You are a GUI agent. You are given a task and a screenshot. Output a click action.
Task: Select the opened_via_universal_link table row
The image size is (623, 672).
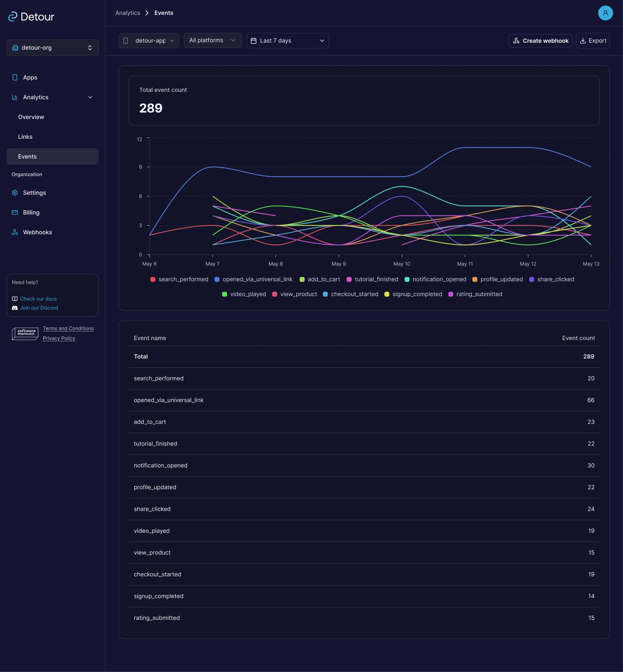364,400
